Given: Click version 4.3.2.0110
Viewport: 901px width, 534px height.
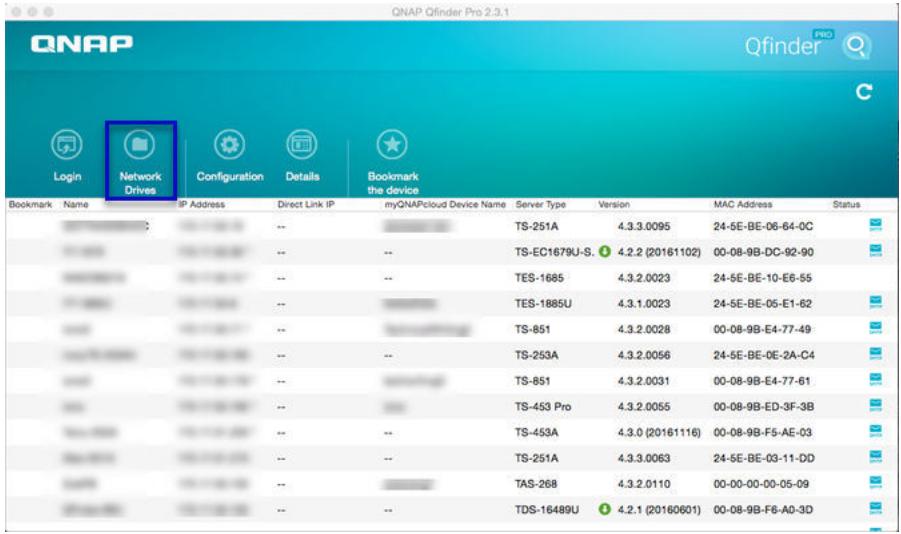Looking at the screenshot, I should 644,484.
